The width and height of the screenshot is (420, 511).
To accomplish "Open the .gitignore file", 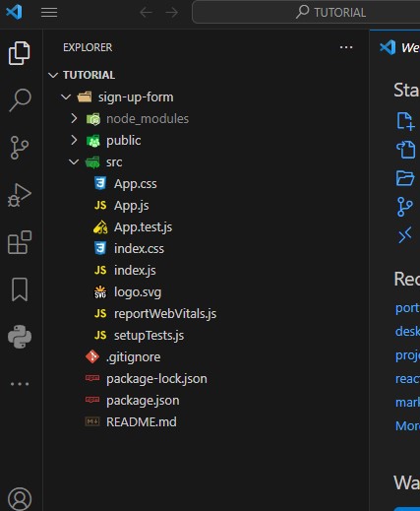I will [206, 357].
